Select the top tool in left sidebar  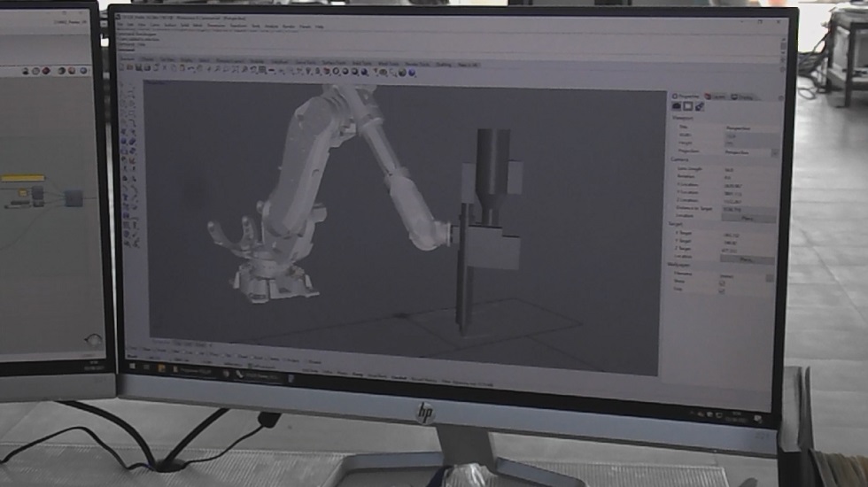click(127, 89)
